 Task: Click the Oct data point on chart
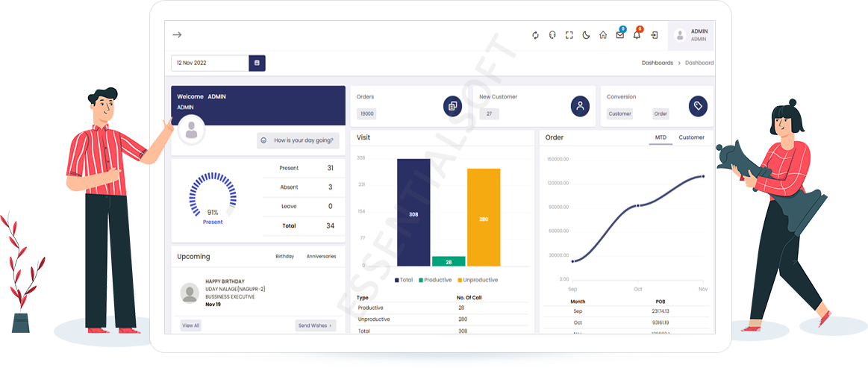click(x=637, y=205)
